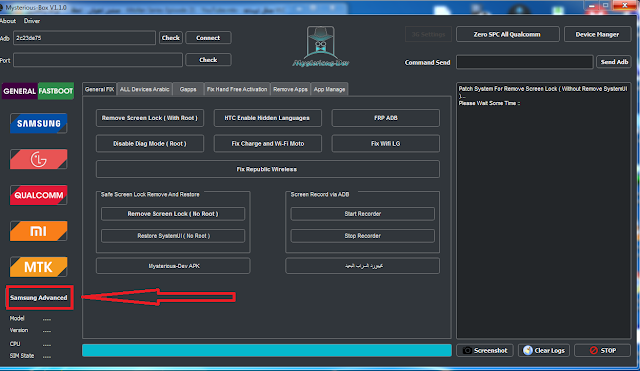This screenshot has width=640, height=371.
Task: Click the SIM State info label
Action: [22, 355]
